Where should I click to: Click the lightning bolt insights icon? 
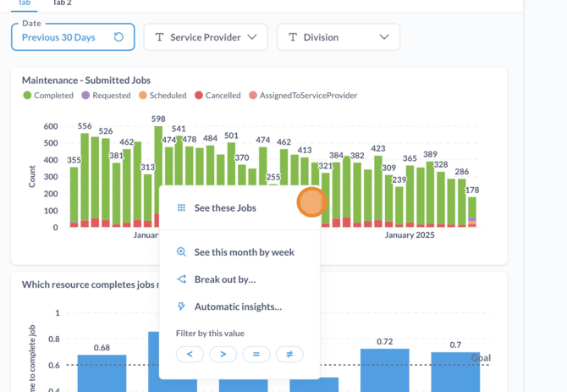[x=181, y=306]
